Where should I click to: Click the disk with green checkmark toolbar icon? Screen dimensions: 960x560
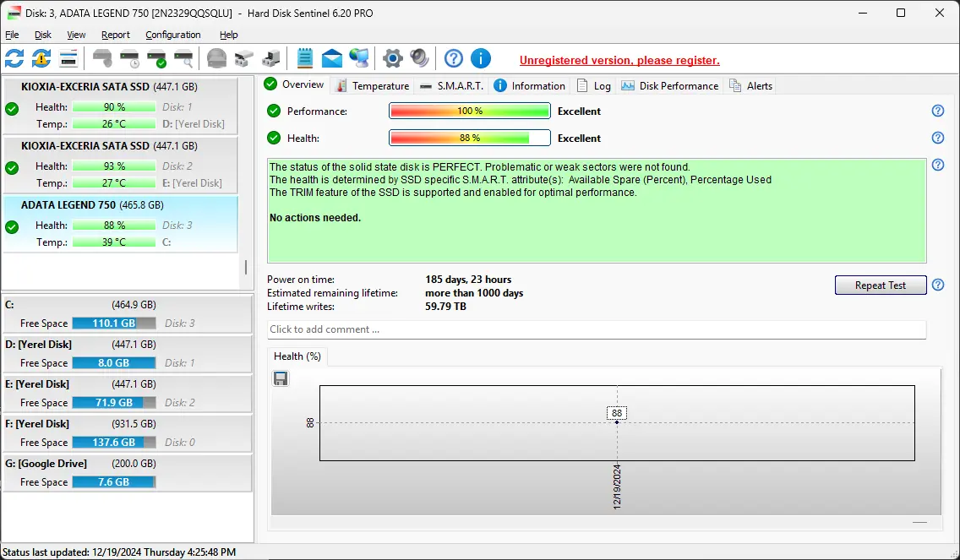156,59
